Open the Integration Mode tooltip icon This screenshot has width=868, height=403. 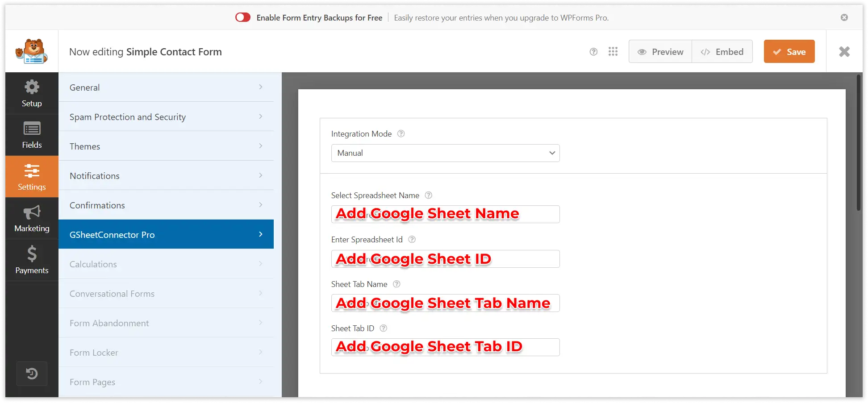[x=401, y=133]
